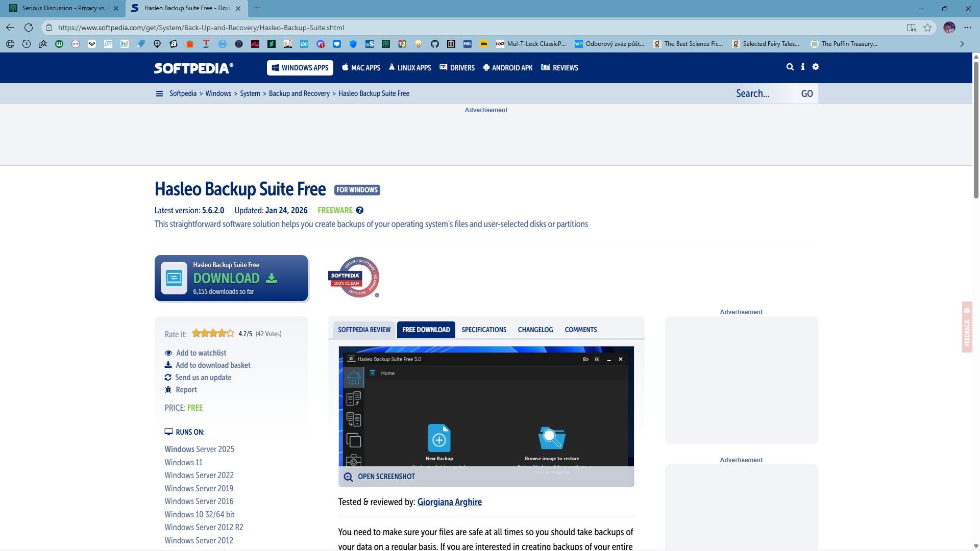Open the Changelog tab

(535, 330)
